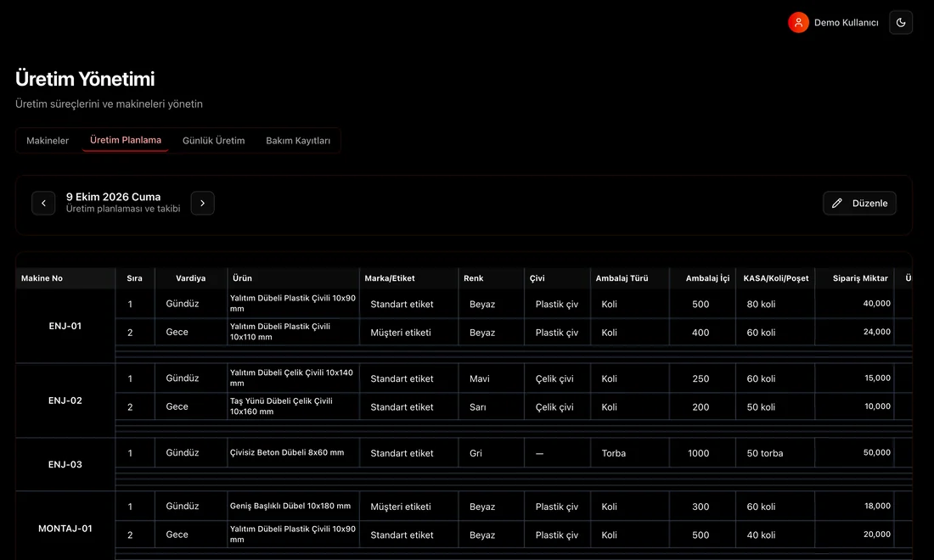Screen dimensions: 934x560
Task: Click order quantity 20,000
Action: click(x=877, y=535)
